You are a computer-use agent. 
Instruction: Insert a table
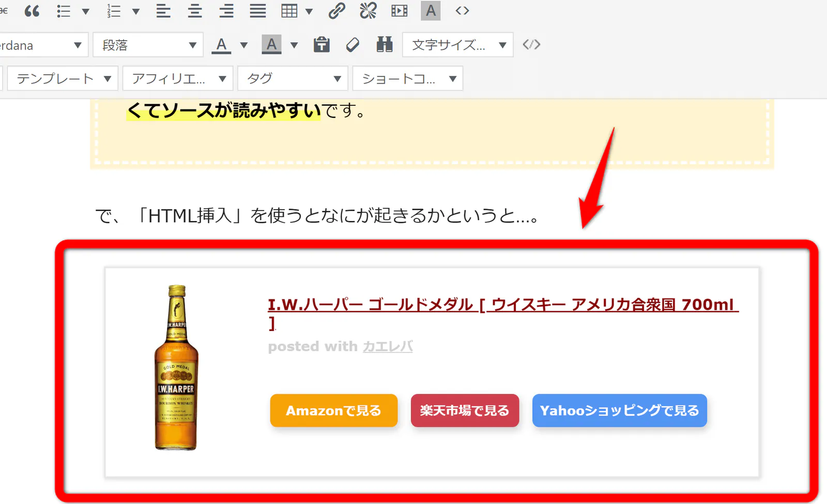(289, 11)
